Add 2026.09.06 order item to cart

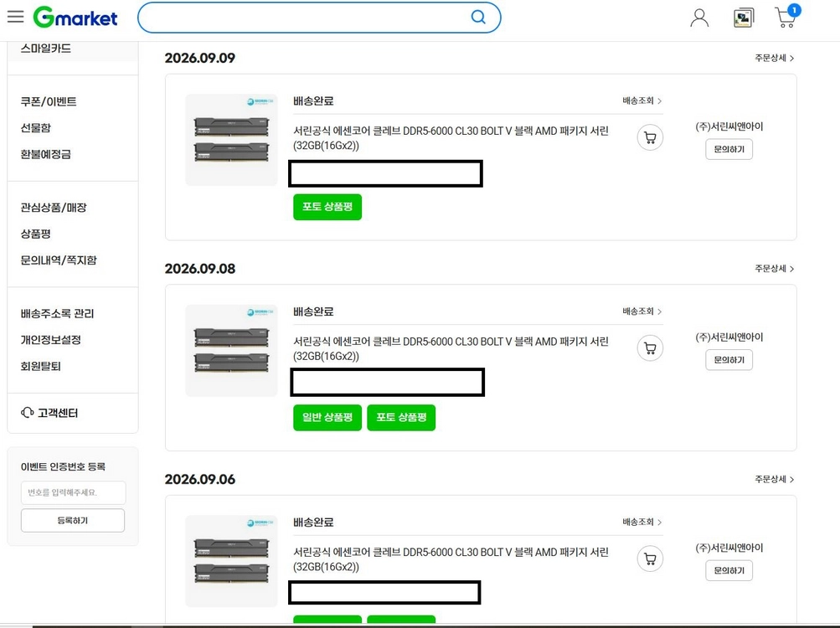(x=651, y=559)
